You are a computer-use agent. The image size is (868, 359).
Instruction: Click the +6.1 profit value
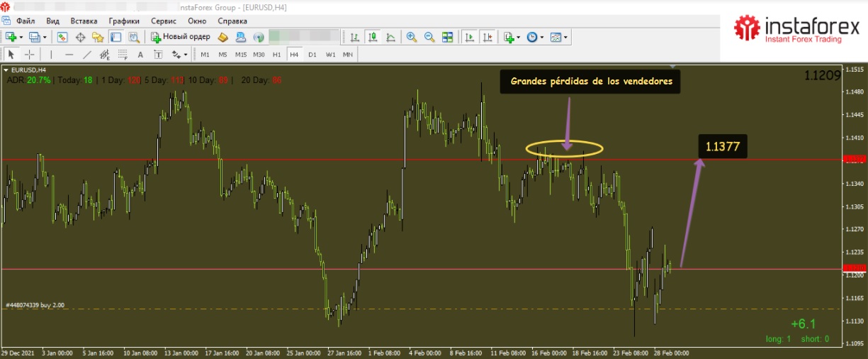[803, 324]
